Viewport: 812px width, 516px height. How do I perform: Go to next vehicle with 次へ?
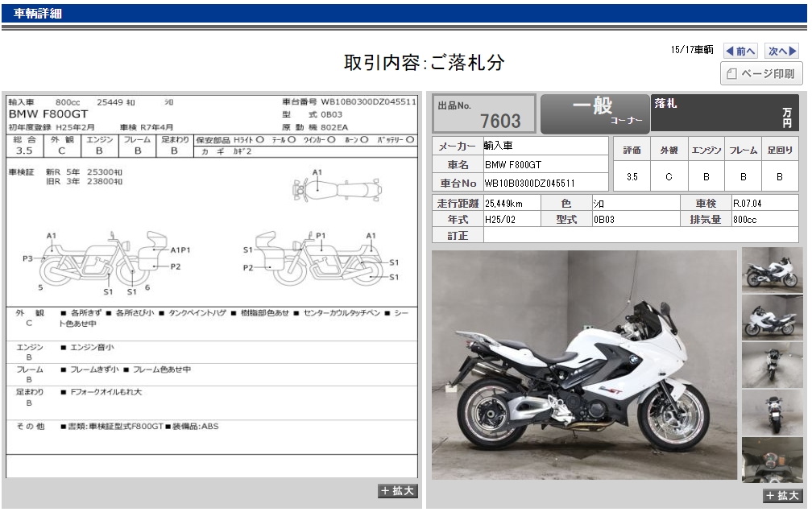click(782, 51)
